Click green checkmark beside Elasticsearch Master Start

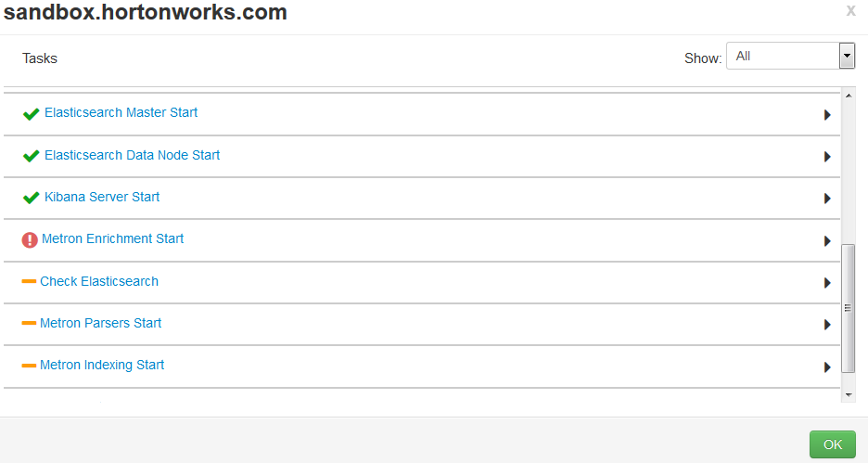click(31, 114)
